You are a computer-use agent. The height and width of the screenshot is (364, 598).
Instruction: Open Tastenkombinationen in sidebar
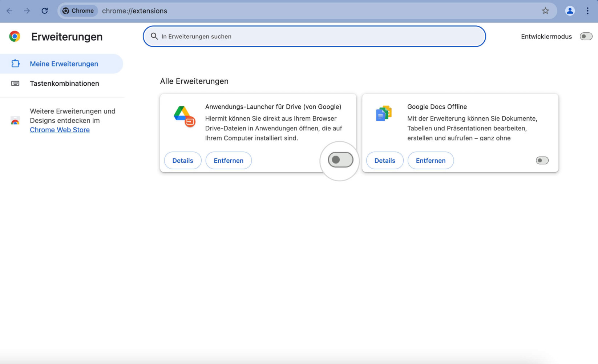pos(62,84)
